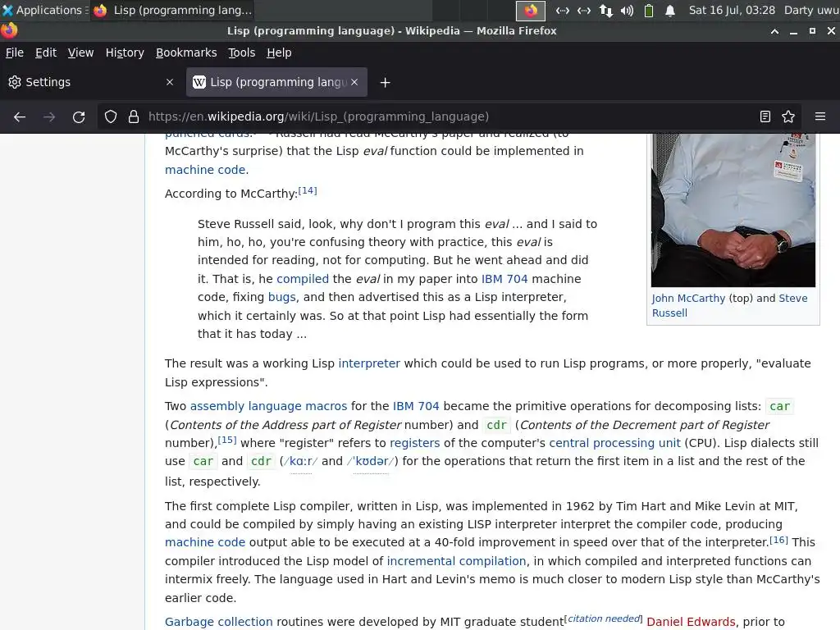Open central processing unit link
Screen dimensions: 840x630
point(614,443)
